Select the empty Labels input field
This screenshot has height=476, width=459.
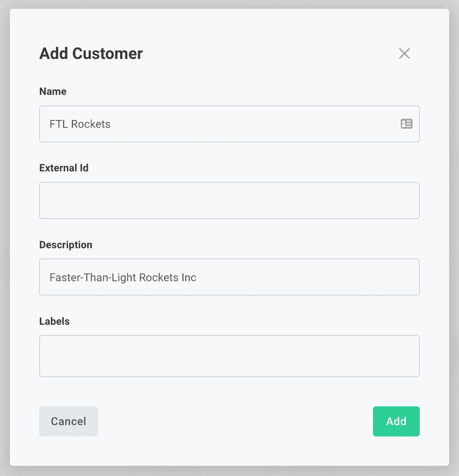coord(229,356)
